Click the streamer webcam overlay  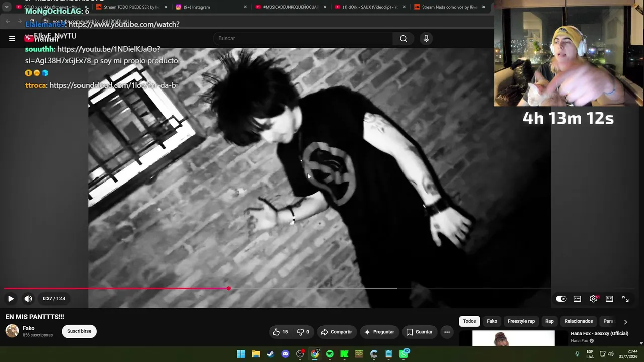[569, 53]
